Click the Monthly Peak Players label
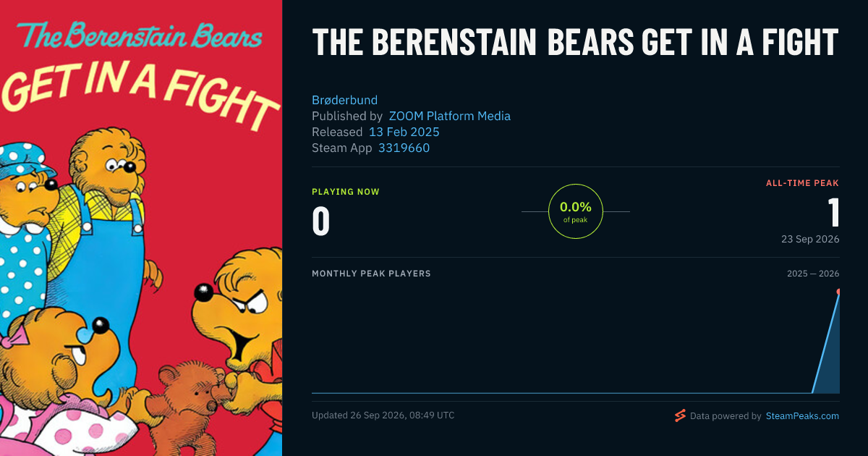This screenshot has width=868, height=456. 371,274
